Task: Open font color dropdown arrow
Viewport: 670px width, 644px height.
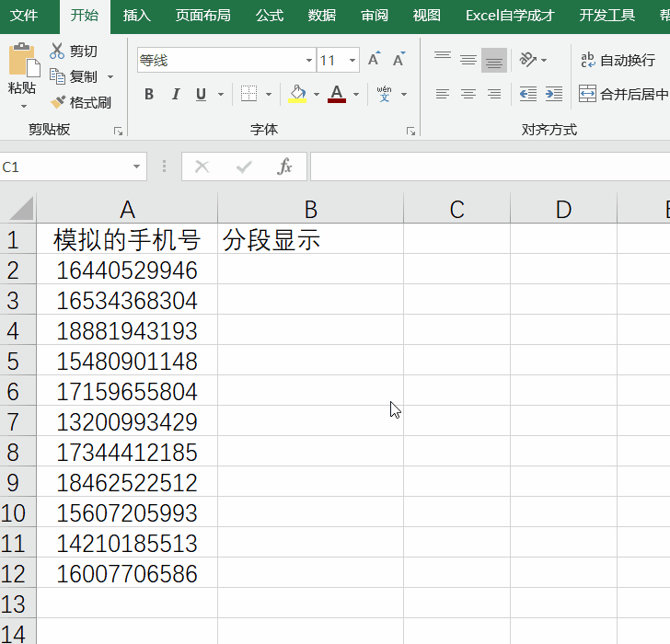Action: click(x=356, y=95)
